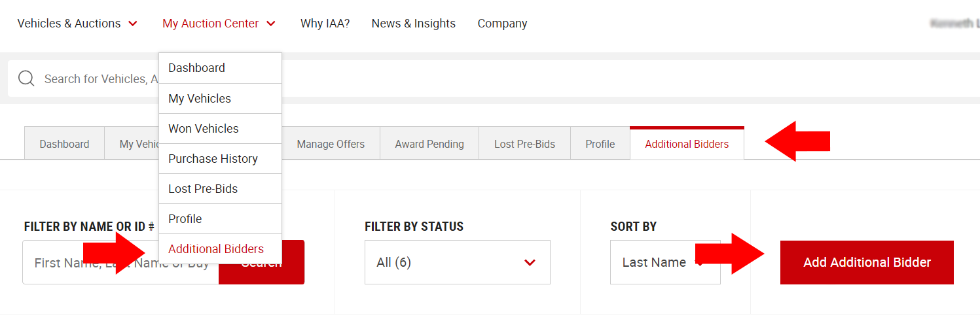980x323 pixels.
Task: Select Purchase History menu item
Action: coord(213,159)
